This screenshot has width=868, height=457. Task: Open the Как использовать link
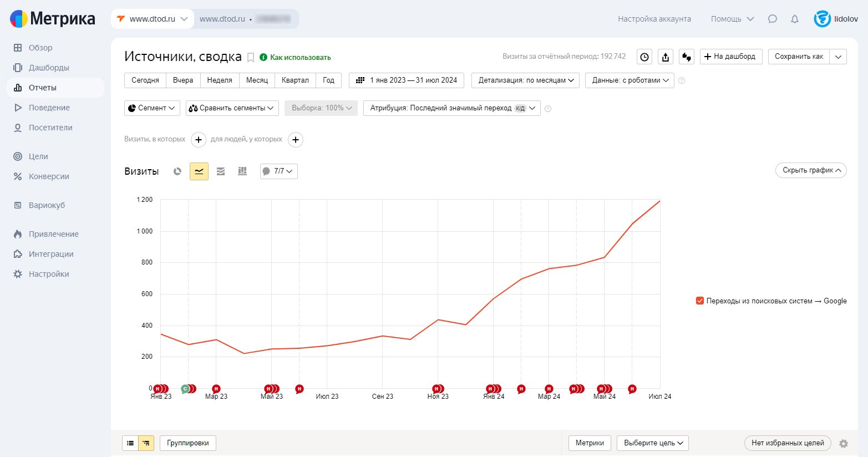300,57
